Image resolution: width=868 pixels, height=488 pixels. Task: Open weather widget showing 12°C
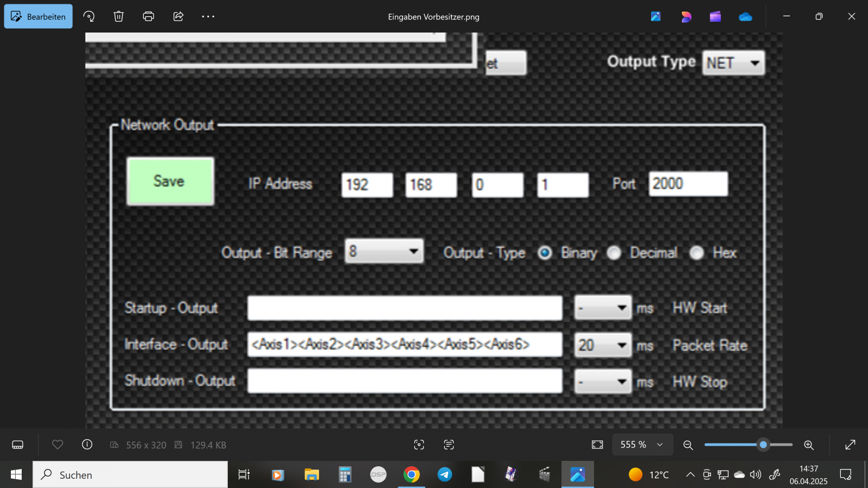point(649,475)
